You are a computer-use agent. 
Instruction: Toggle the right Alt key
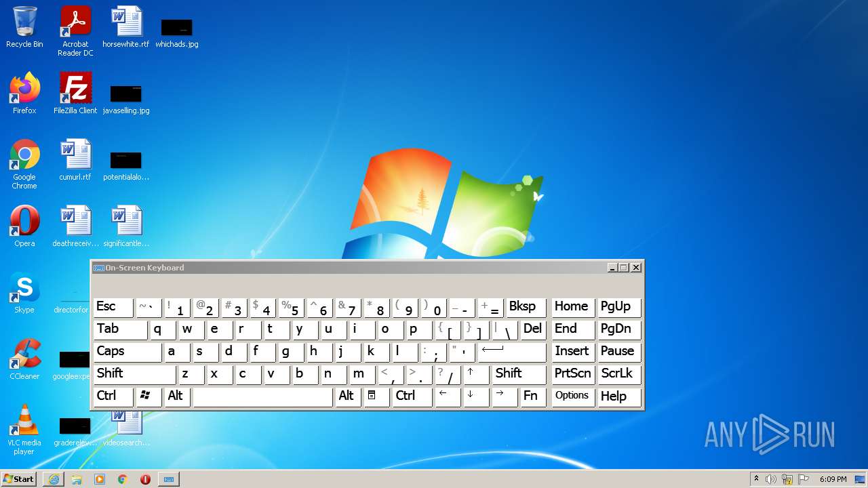tap(349, 396)
